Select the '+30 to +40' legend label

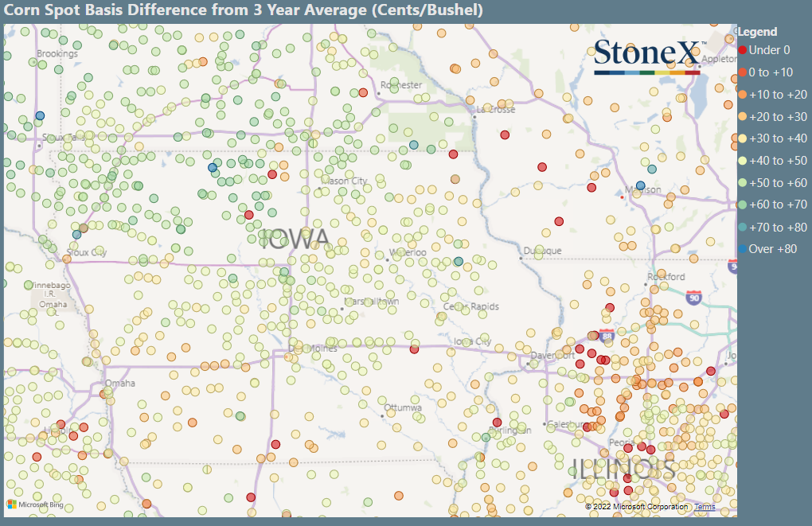pyautogui.click(x=778, y=138)
